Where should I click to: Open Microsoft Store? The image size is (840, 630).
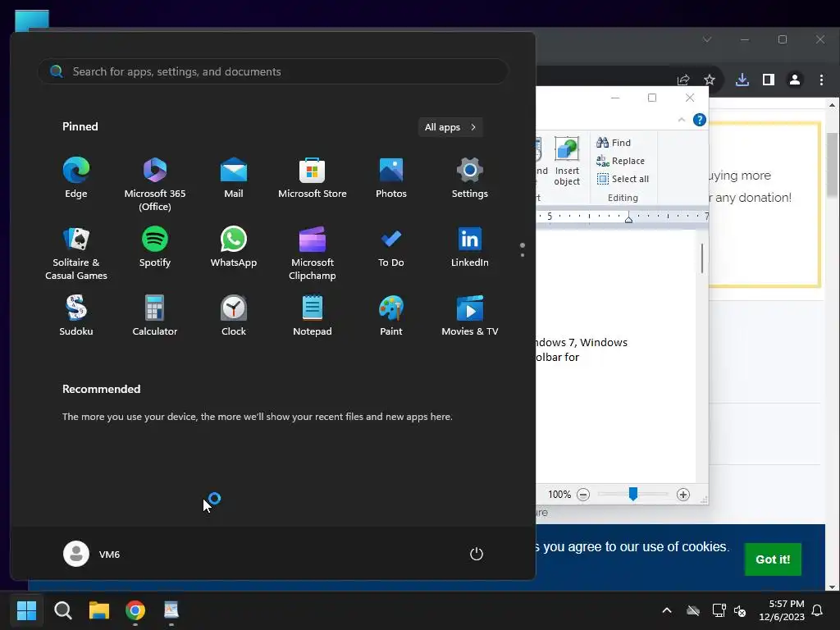point(313,178)
